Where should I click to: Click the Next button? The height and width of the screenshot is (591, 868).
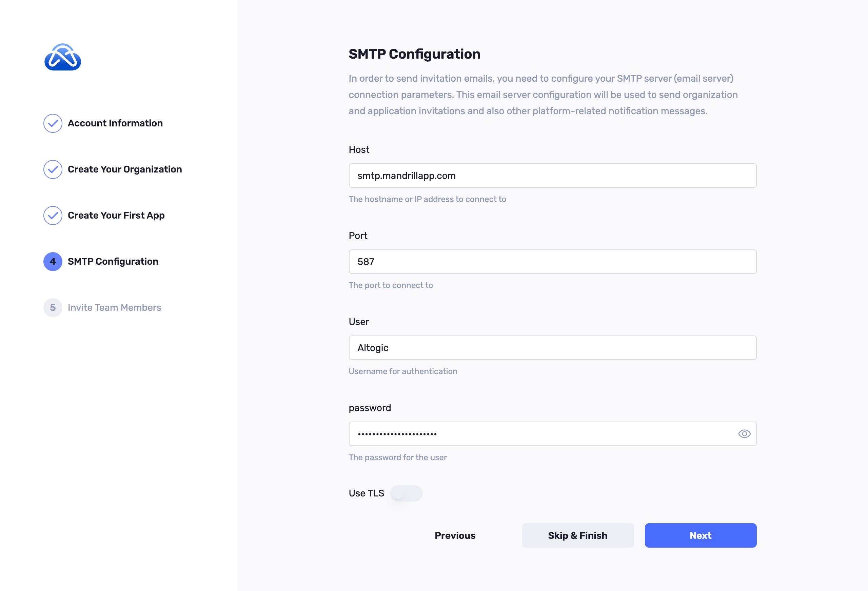pyautogui.click(x=700, y=535)
